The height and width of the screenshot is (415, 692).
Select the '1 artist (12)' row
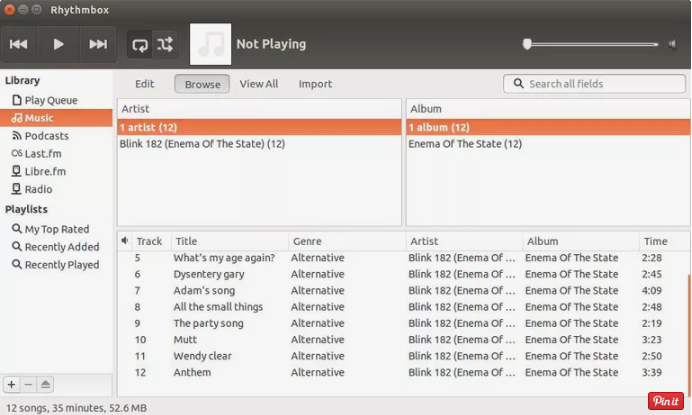[x=259, y=128]
